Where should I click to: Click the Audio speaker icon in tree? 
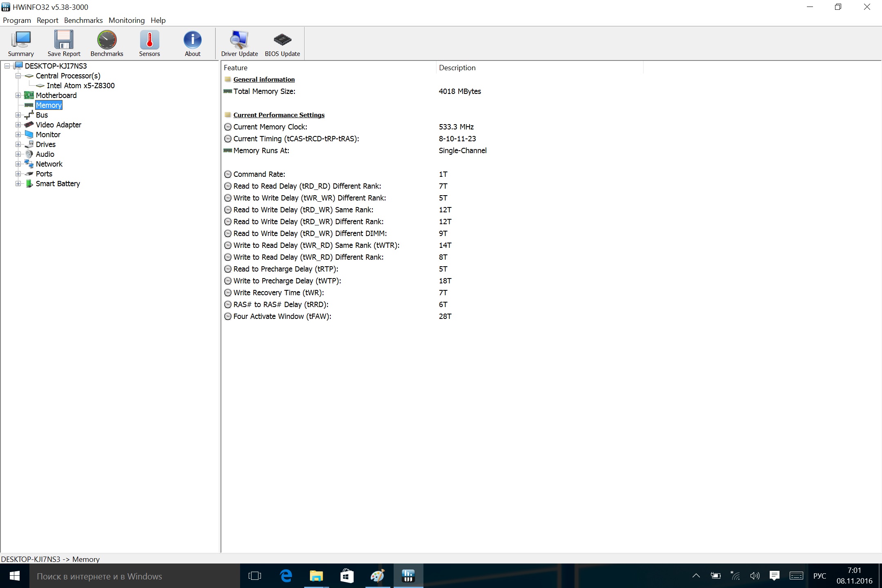[29, 154]
